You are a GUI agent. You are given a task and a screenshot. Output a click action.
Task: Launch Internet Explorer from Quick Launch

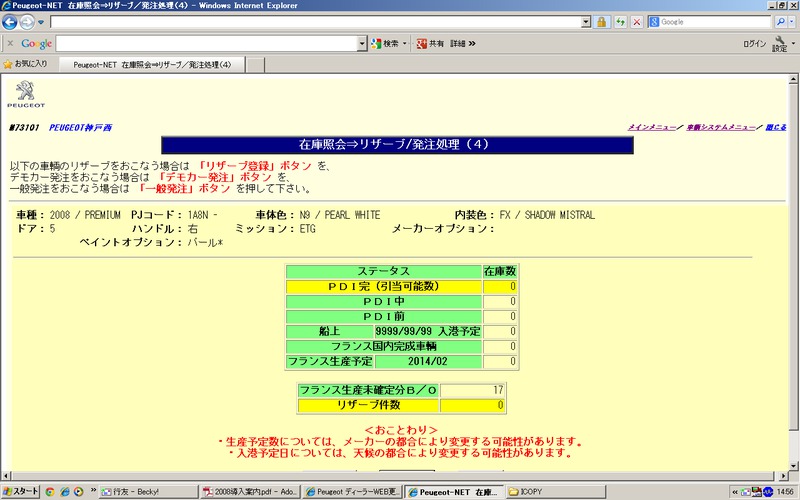[64, 492]
